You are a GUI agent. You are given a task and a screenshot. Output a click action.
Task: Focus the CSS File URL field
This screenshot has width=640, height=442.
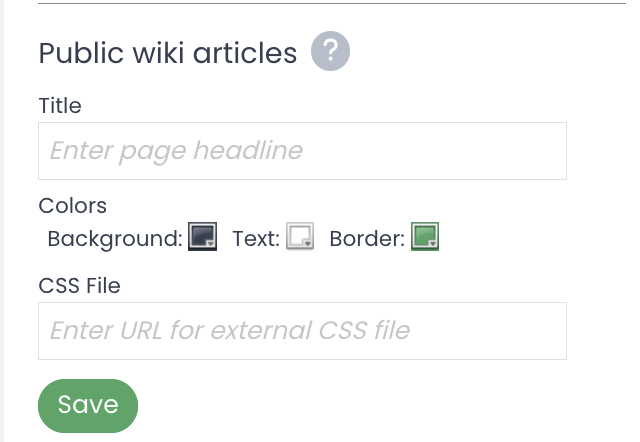[x=302, y=331]
